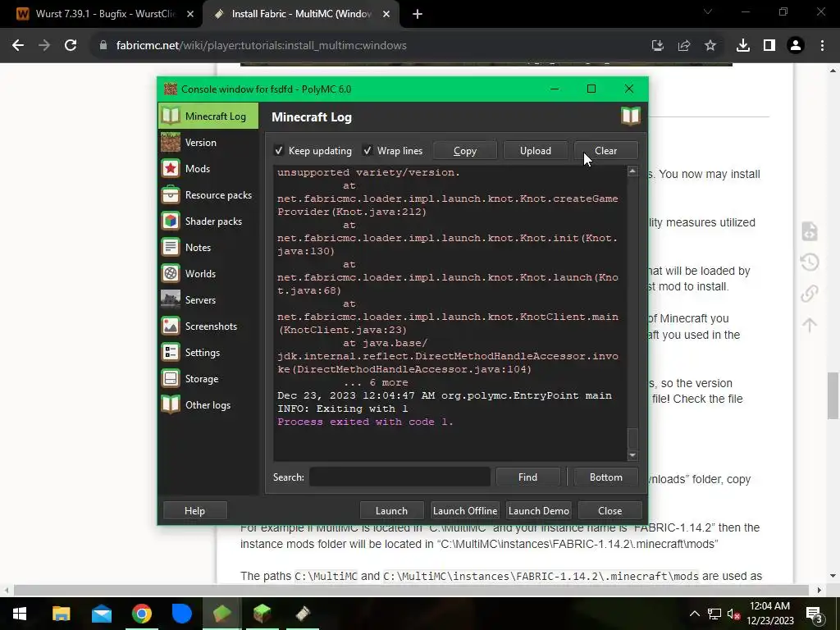840x630 pixels.
Task: Close the Wurst 7.39.1 browser tab
Action: click(190, 15)
